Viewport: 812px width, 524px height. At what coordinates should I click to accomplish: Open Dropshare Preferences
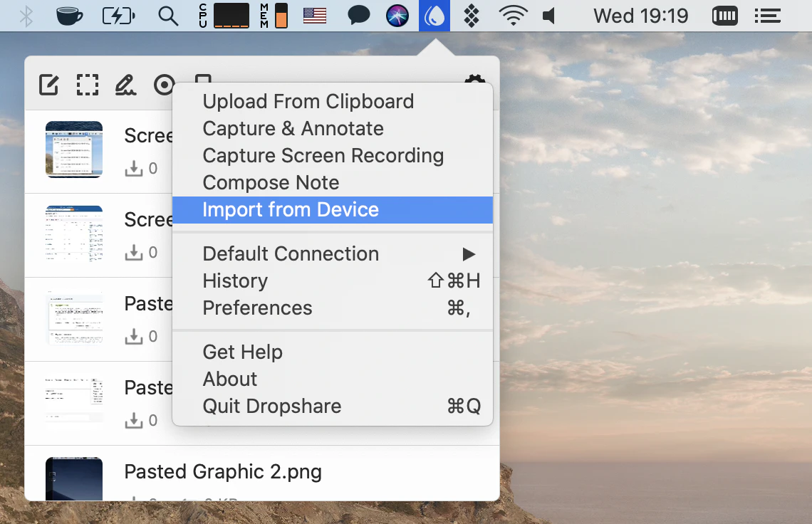click(333, 308)
